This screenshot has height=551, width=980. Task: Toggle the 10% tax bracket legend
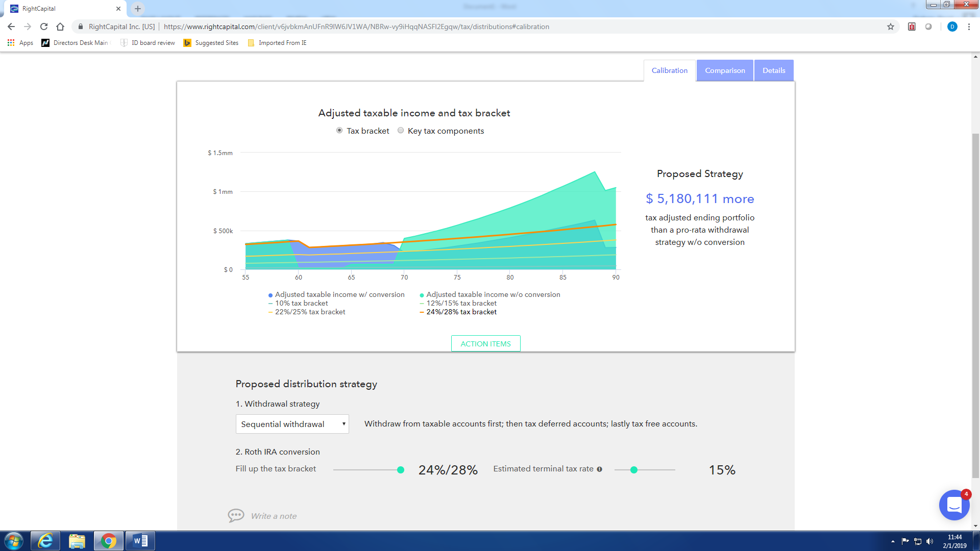(298, 303)
